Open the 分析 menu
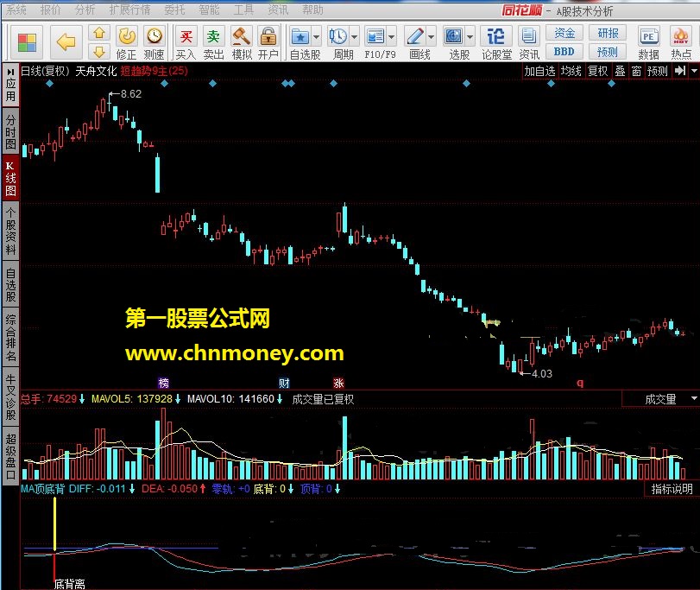The image size is (700, 590). (85, 10)
